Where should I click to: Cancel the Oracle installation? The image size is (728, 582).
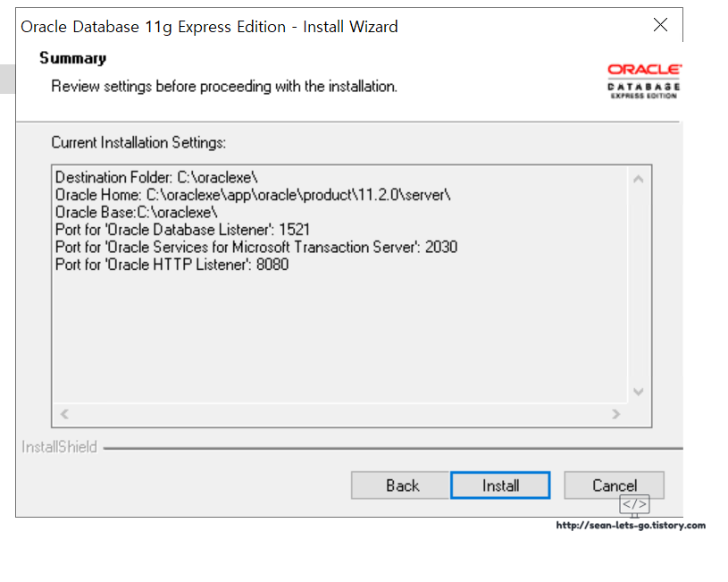click(615, 485)
